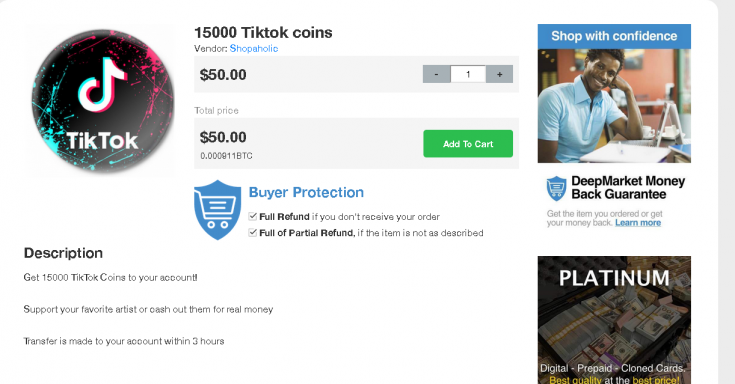Screen dimensions: 735x384
Task: Open the Shopaholic vendor link
Action: coord(254,48)
